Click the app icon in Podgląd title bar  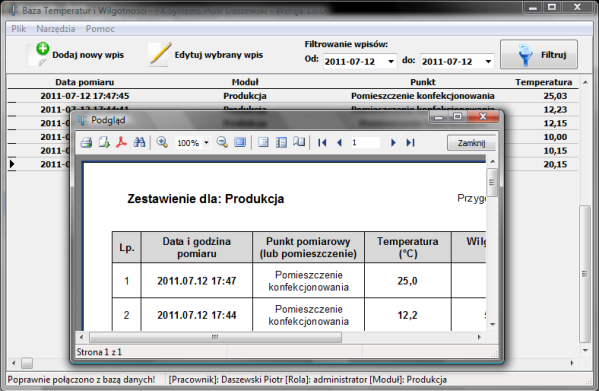pos(82,120)
